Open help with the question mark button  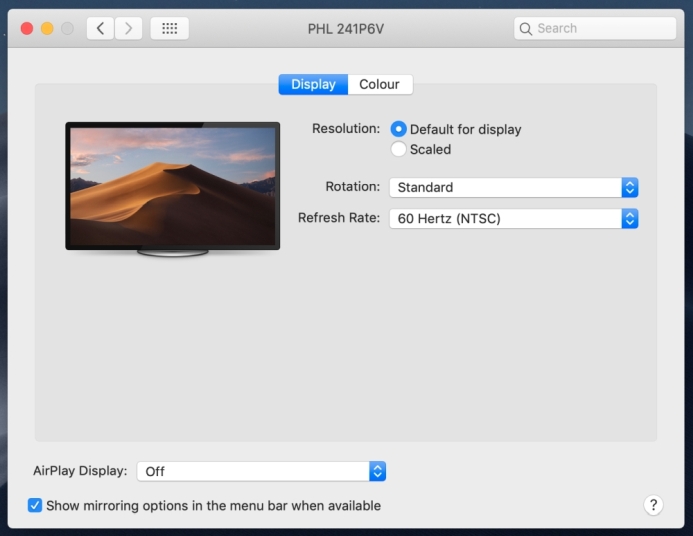coord(653,505)
